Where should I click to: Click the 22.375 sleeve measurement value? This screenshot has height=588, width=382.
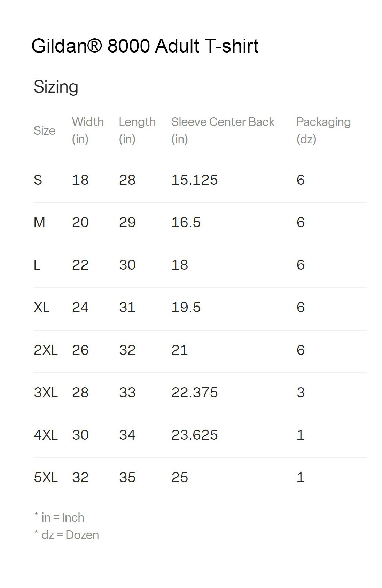(x=194, y=392)
